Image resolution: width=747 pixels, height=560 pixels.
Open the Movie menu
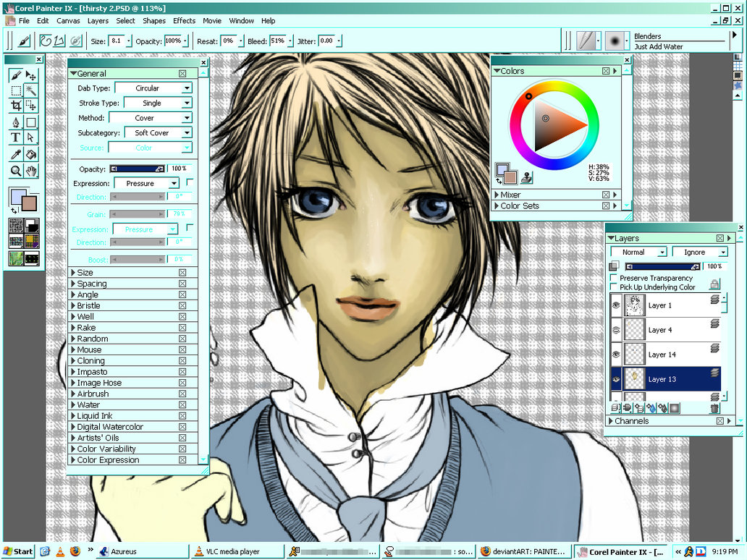(x=212, y=21)
